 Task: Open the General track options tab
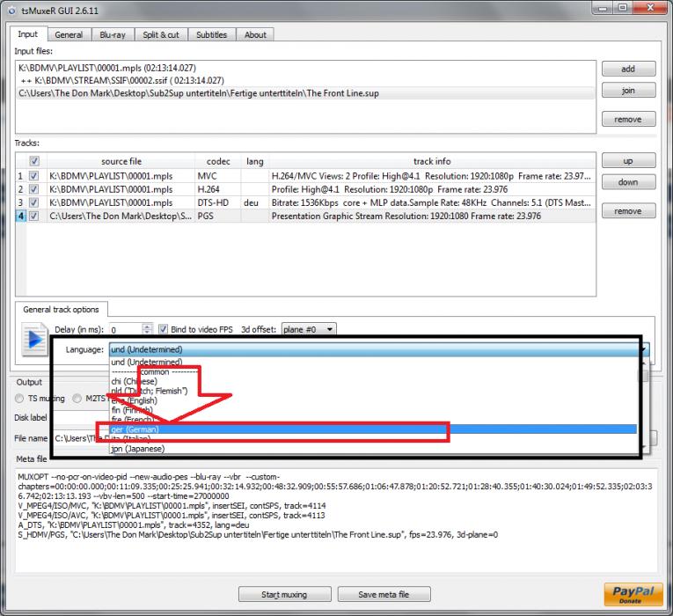click(62, 310)
